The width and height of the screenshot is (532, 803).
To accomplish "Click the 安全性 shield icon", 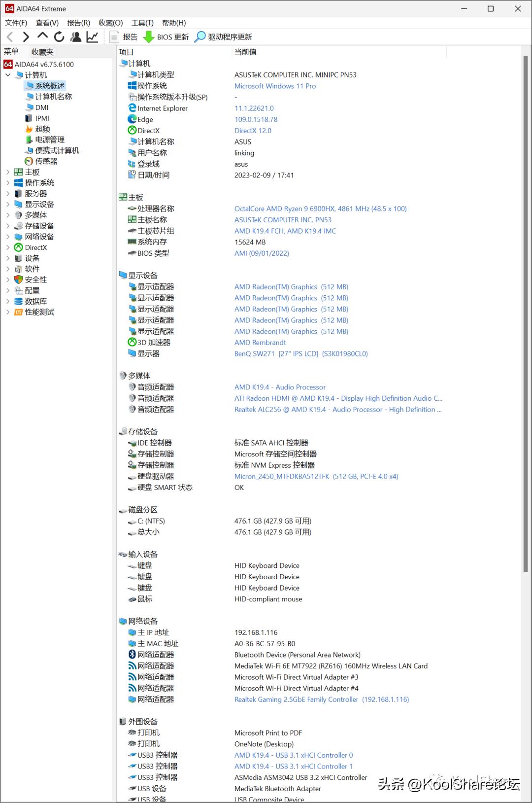I will pos(19,279).
